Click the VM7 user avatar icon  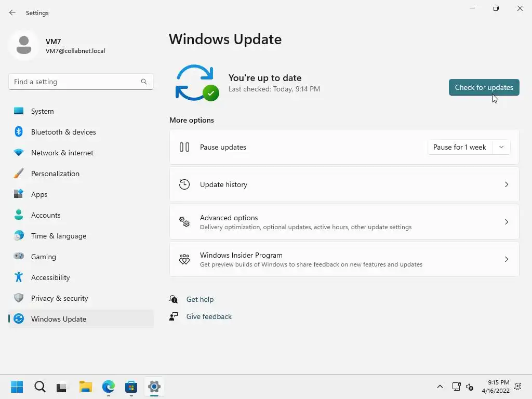pos(24,45)
